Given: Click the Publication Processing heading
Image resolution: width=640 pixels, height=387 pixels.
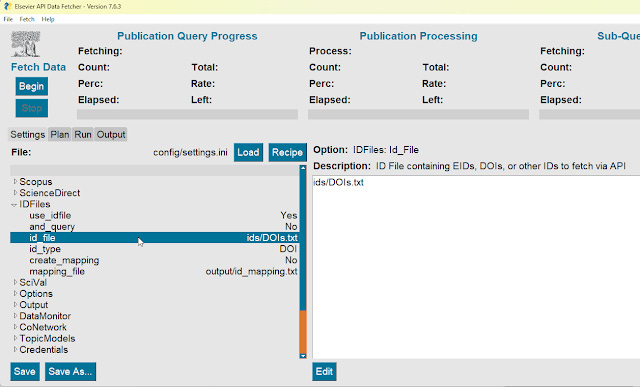Looking at the screenshot, I should (418, 36).
